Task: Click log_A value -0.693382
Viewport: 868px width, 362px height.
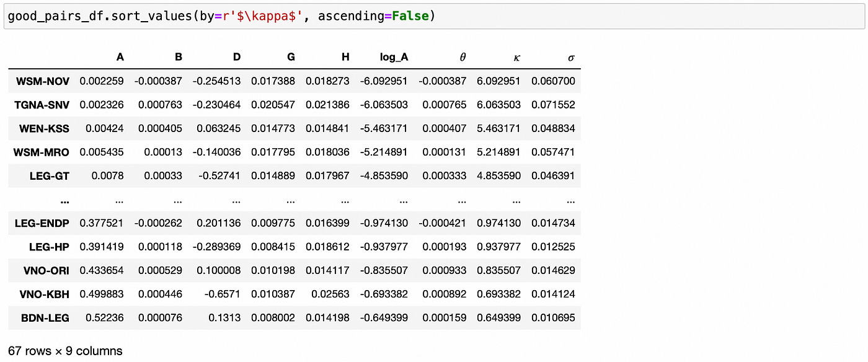Action: (384, 294)
